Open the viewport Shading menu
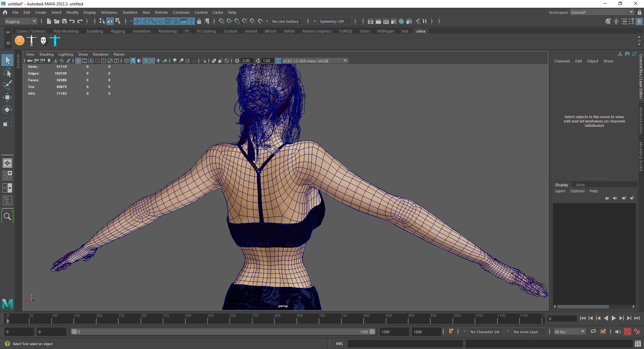 tap(46, 54)
